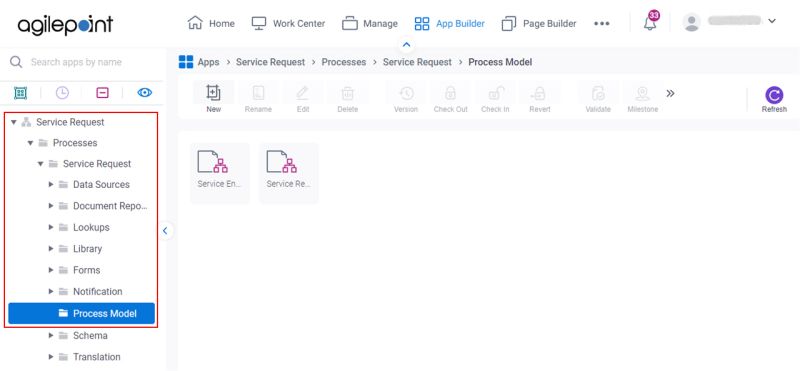Click first Service Request breadcrumb
This screenshot has width=800, height=371.
click(x=270, y=62)
